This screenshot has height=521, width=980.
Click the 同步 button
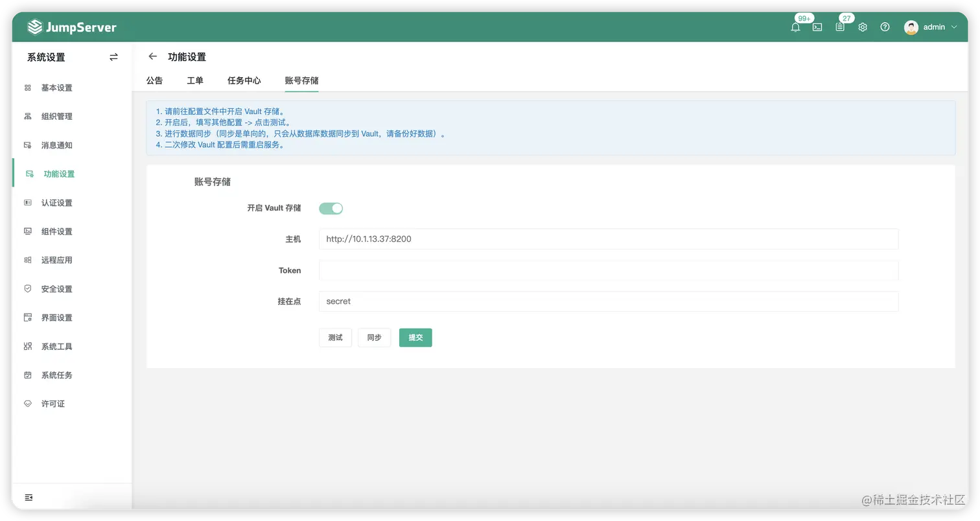[374, 338]
